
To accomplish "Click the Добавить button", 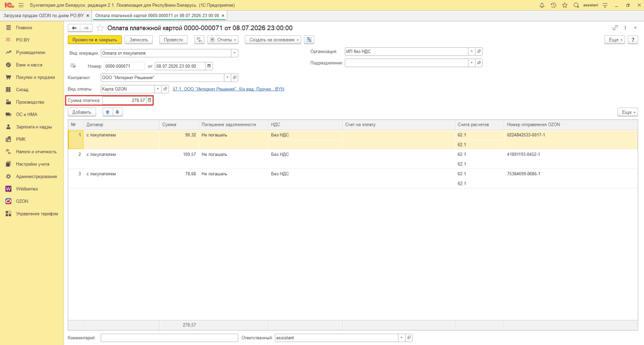I will [x=82, y=112].
